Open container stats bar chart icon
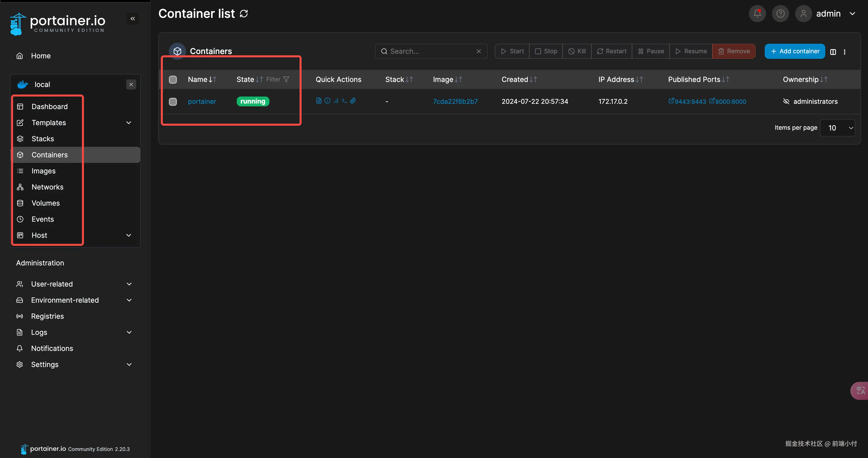The image size is (868, 458). 336,101
